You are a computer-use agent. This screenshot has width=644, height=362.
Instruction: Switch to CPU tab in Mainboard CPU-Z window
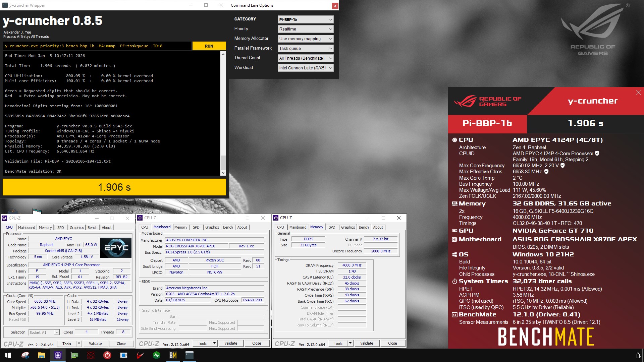pyautogui.click(x=145, y=227)
